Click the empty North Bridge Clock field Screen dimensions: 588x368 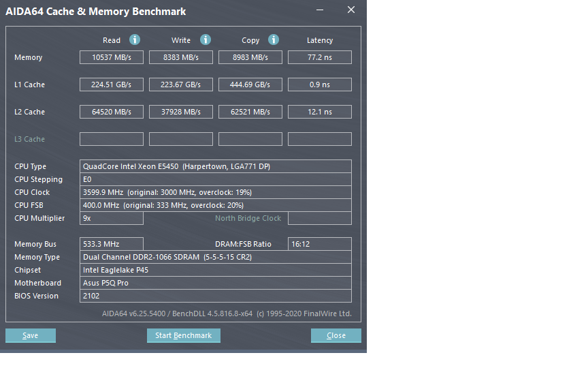319,218
